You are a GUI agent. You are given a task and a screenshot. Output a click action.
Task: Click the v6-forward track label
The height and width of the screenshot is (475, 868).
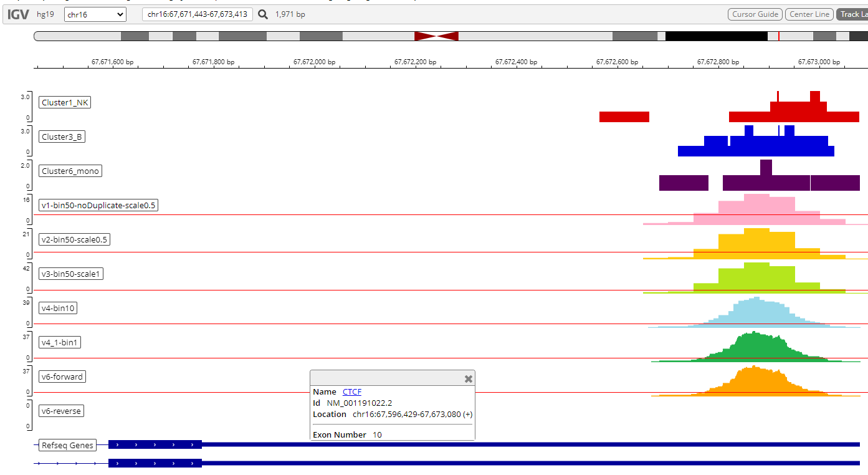pos(62,377)
